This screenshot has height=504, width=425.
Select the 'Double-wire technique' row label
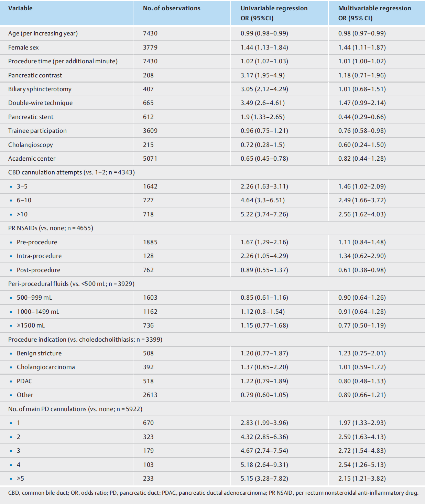[x=41, y=103]
